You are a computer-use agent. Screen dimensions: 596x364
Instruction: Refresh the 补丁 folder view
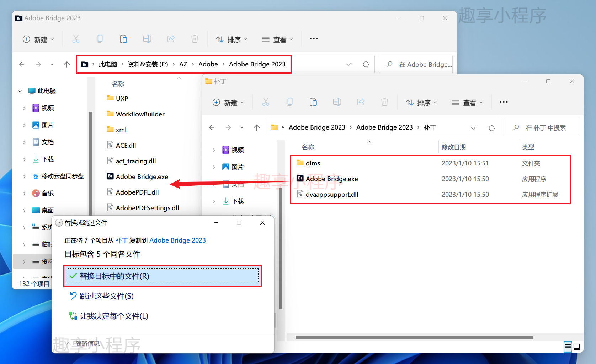coord(491,128)
